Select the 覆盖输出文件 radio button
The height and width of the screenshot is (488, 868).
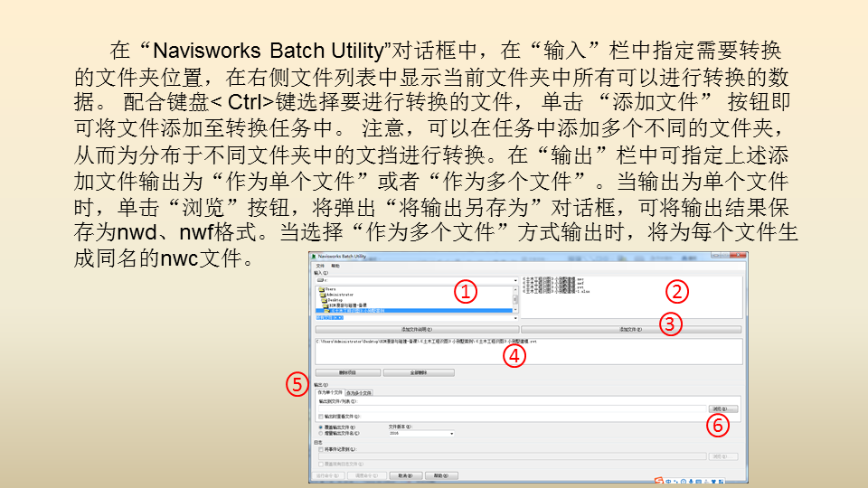(320, 427)
